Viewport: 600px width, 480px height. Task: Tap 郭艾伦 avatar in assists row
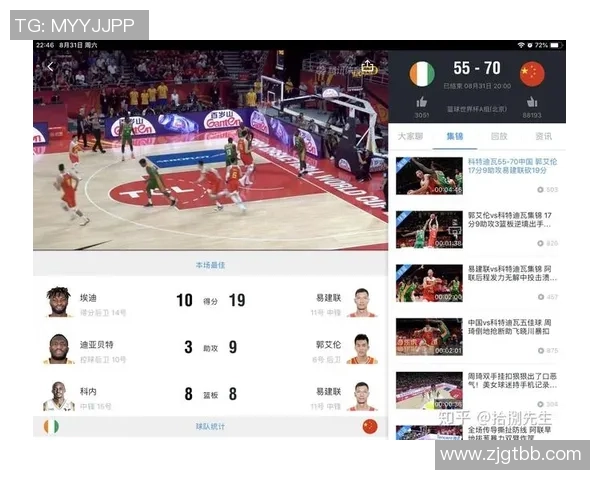coord(361,348)
